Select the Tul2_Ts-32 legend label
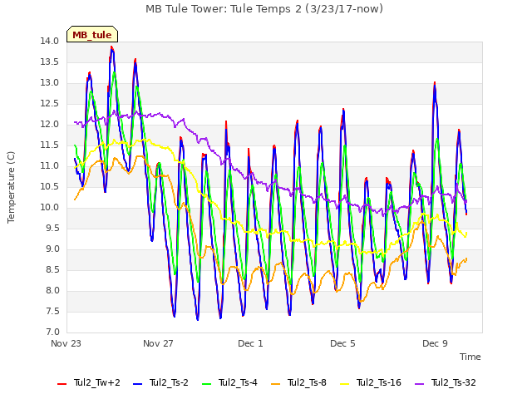This screenshot has height=399, width=532. coord(454,382)
